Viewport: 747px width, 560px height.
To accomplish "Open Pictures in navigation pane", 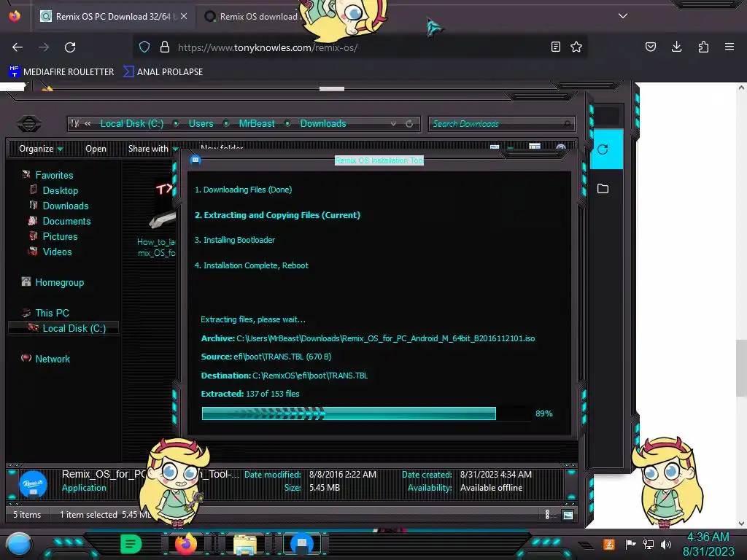I will click(x=60, y=236).
